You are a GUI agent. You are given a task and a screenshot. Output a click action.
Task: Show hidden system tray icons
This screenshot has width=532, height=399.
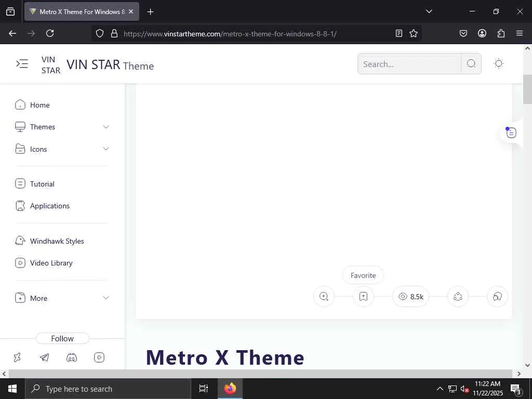440,389
